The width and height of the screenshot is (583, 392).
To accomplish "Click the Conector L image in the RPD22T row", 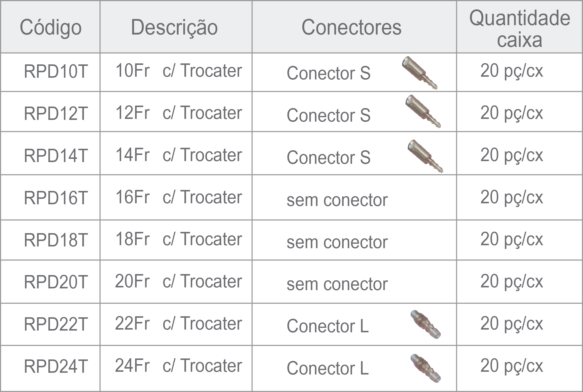I will pyautogui.click(x=426, y=324).
